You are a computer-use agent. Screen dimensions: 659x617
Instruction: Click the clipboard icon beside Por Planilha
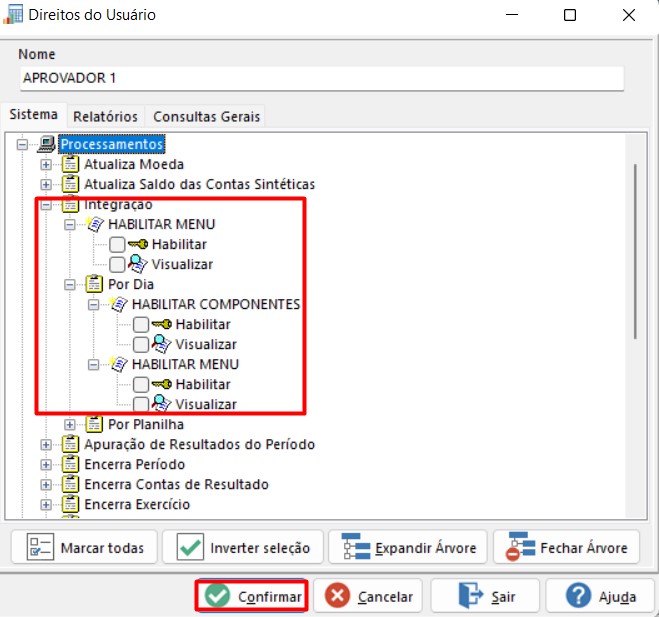tap(94, 424)
